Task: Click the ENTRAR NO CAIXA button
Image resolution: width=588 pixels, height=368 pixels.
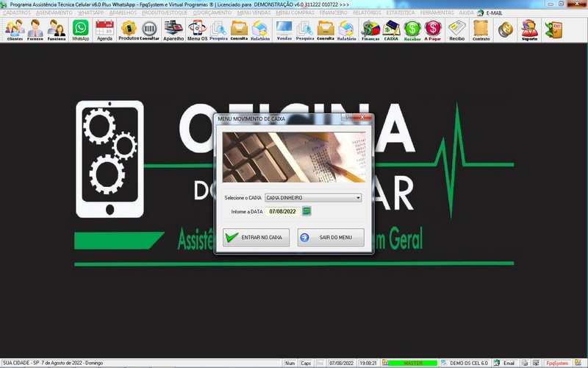Action: tap(256, 237)
